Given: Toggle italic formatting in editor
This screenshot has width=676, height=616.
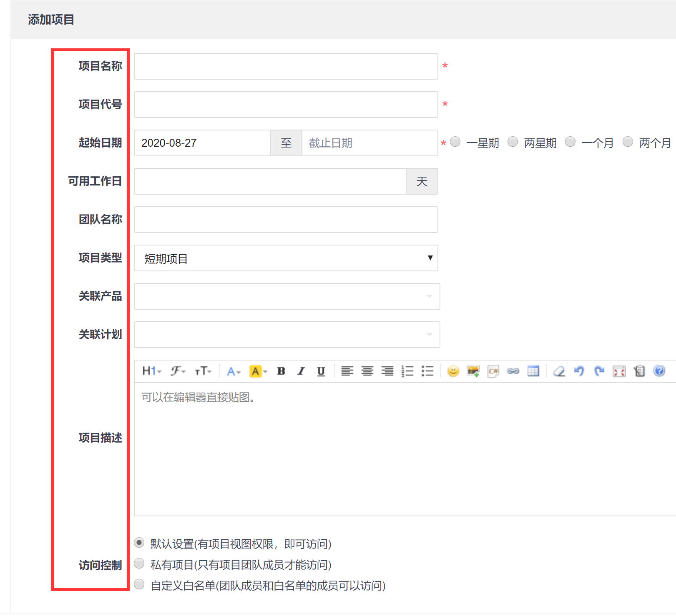Looking at the screenshot, I should (301, 371).
